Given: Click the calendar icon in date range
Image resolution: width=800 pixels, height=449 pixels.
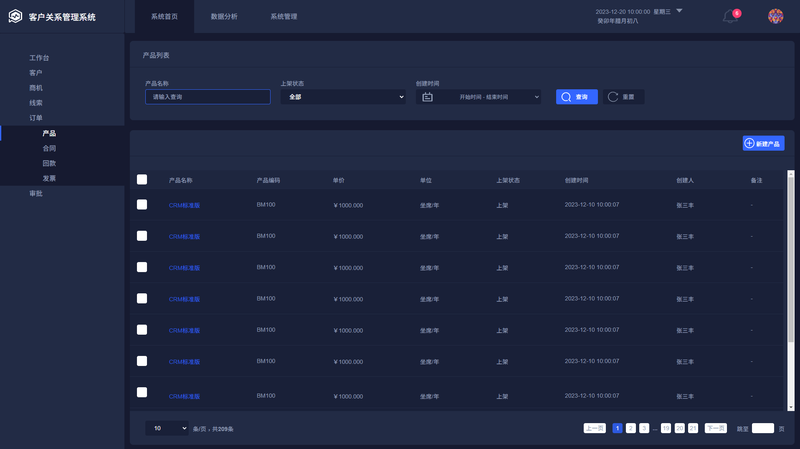Looking at the screenshot, I should point(427,97).
